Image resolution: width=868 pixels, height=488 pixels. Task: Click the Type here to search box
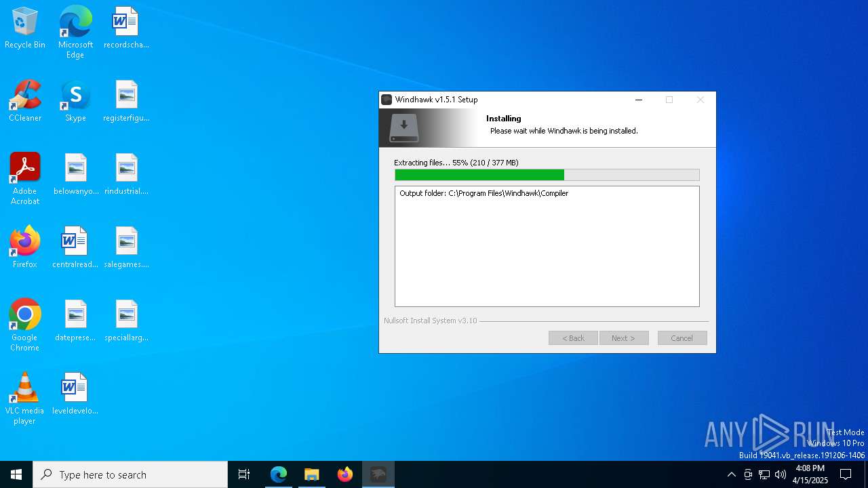[x=130, y=474]
